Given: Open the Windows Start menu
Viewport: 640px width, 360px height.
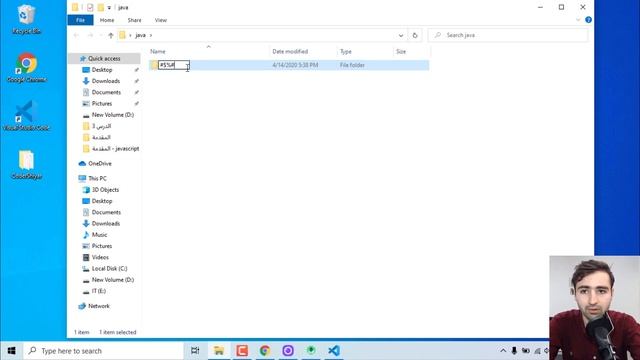Looking at the screenshot, I should pos(11,351).
